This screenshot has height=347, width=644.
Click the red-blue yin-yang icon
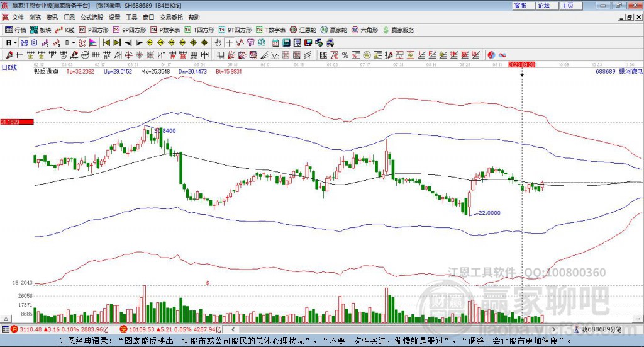click(491, 55)
